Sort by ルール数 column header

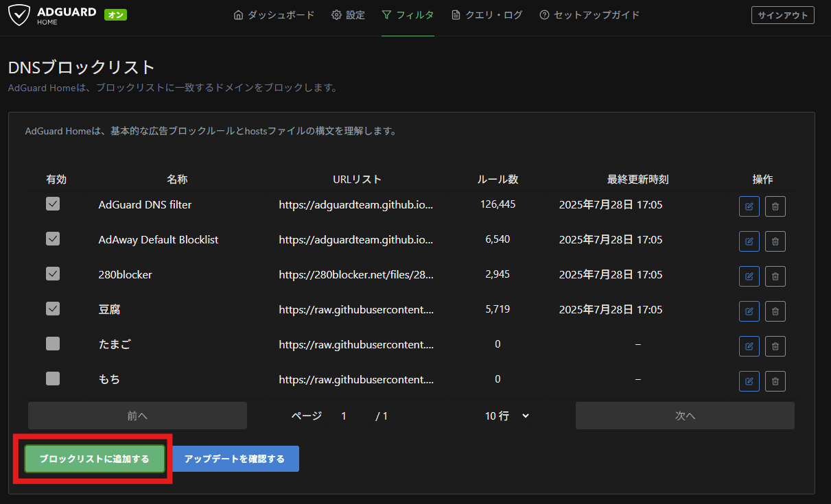point(498,179)
